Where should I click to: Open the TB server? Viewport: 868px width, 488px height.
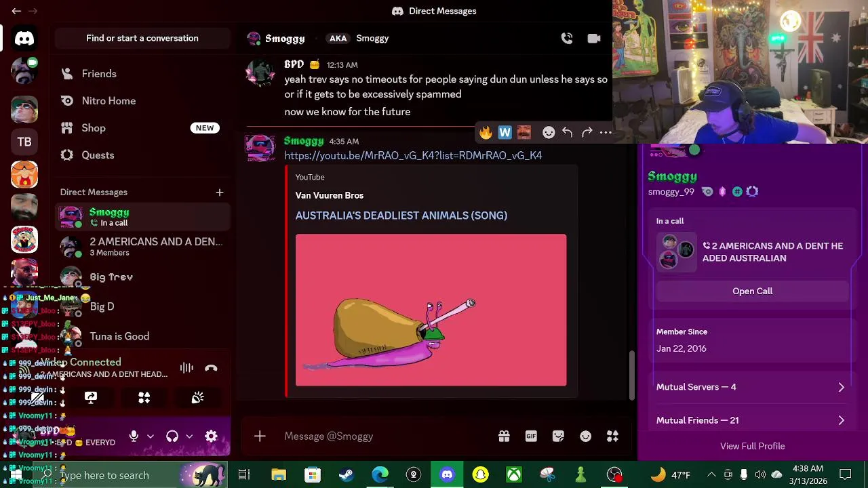click(24, 142)
